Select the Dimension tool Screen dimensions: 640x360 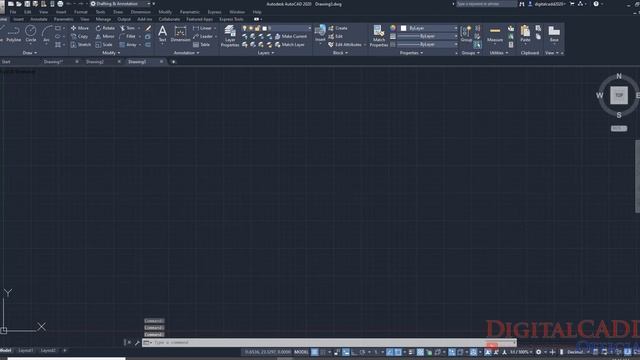(x=180, y=33)
